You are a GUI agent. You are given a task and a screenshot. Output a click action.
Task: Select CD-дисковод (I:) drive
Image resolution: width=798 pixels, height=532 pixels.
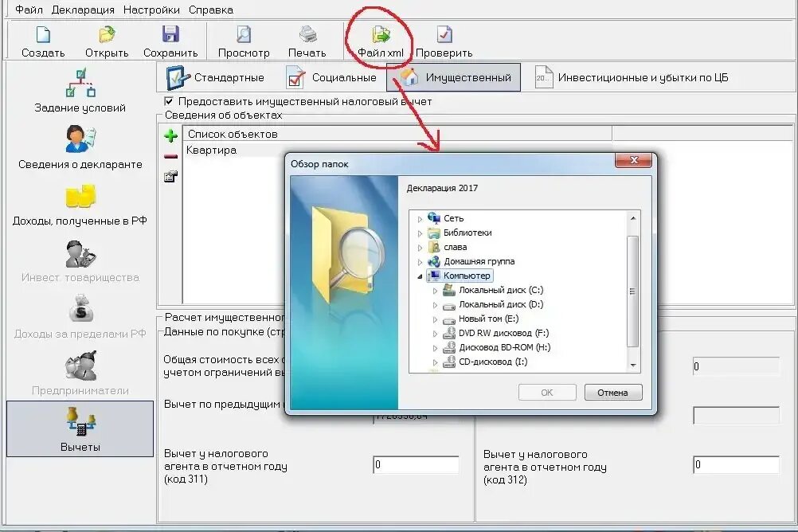(493, 362)
